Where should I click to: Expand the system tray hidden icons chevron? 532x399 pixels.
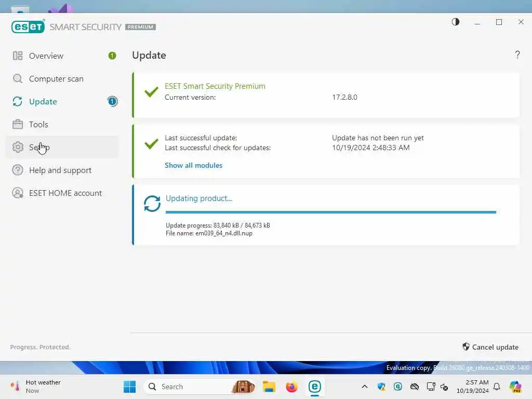click(365, 387)
